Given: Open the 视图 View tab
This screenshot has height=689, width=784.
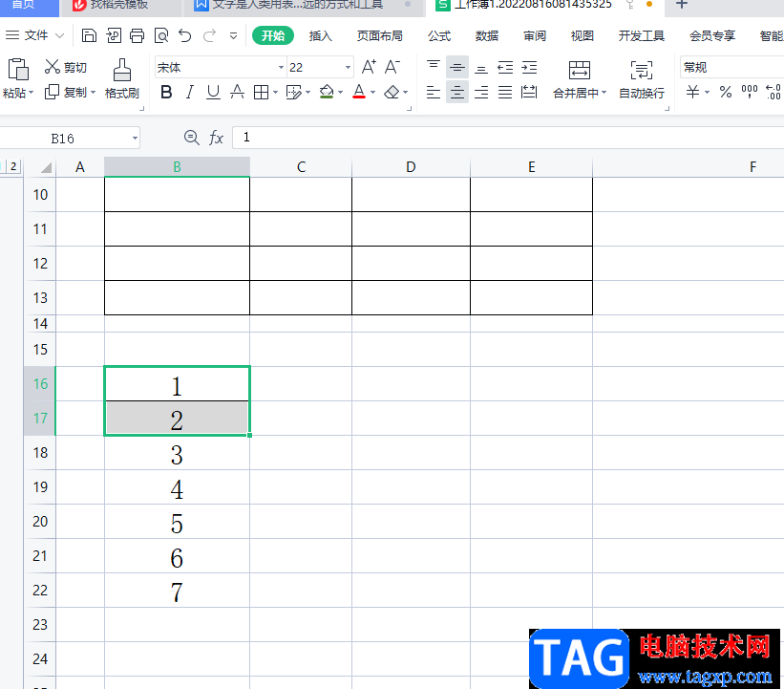Looking at the screenshot, I should pyautogui.click(x=582, y=35).
